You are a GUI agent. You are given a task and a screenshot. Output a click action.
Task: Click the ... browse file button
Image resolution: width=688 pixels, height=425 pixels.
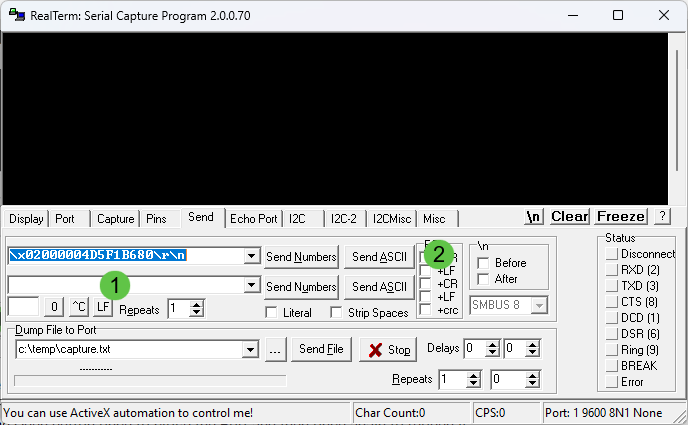point(276,350)
